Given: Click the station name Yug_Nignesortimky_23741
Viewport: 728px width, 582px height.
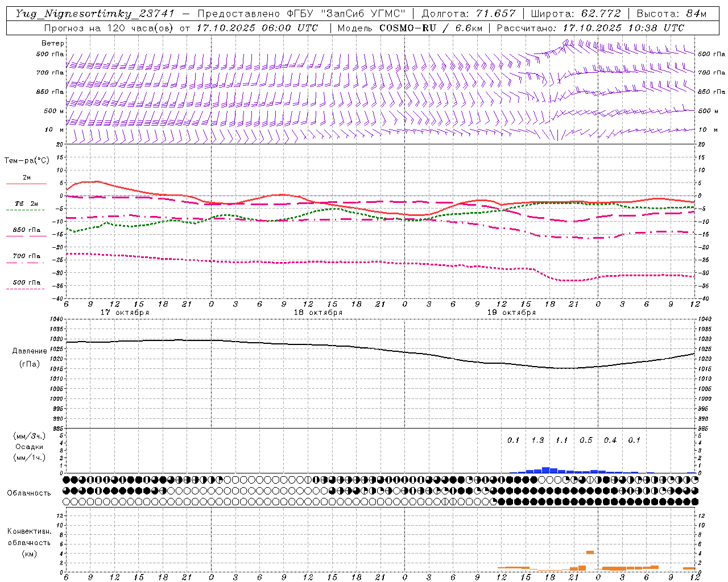Looking at the screenshot, I should click(x=95, y=14).
